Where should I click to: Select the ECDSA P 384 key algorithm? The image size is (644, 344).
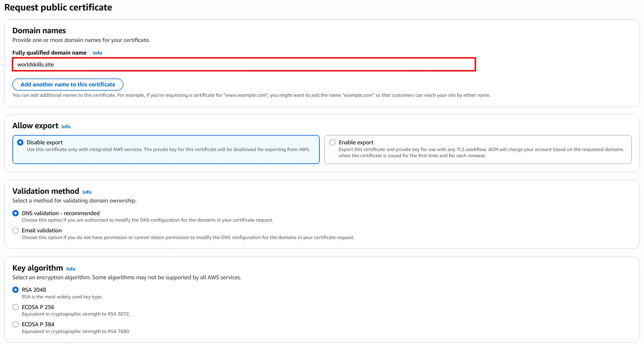[x=15, y=324]
